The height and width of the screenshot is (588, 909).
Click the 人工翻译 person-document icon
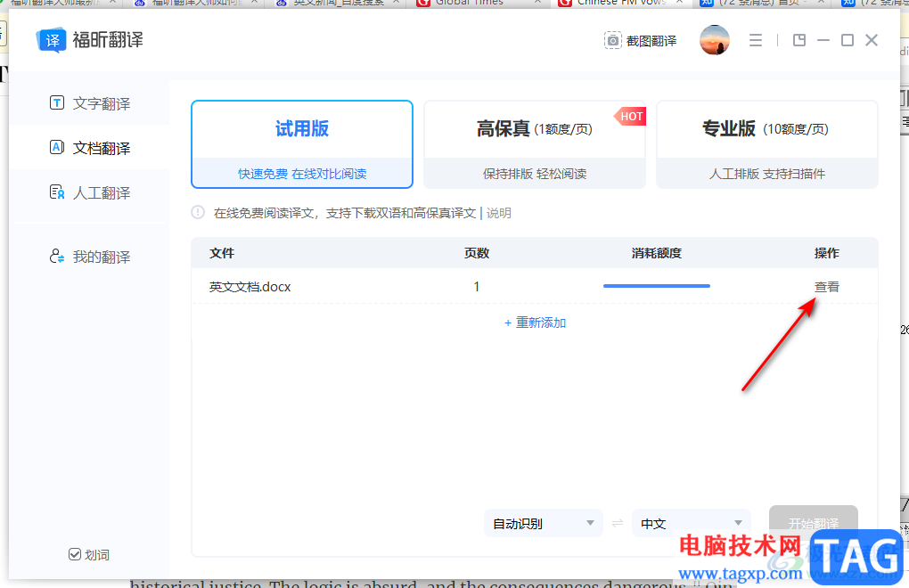[x=57, y=192]
